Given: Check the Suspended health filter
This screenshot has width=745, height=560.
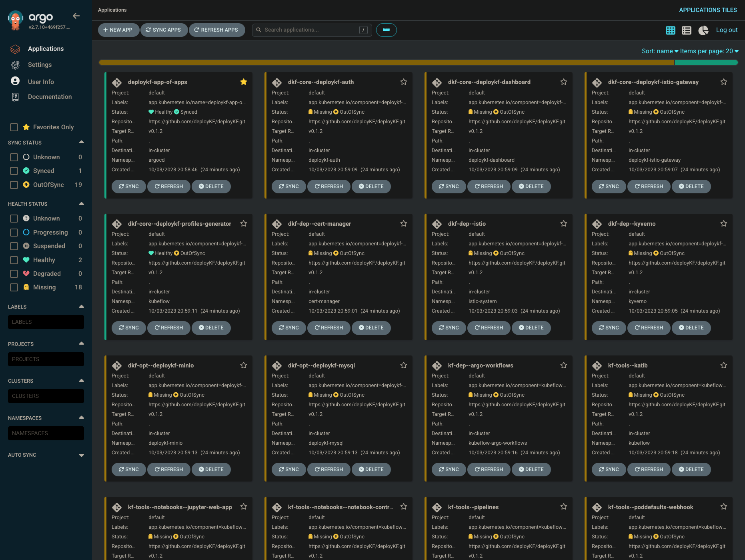Looking at the screenshot, I should [14, 246].
